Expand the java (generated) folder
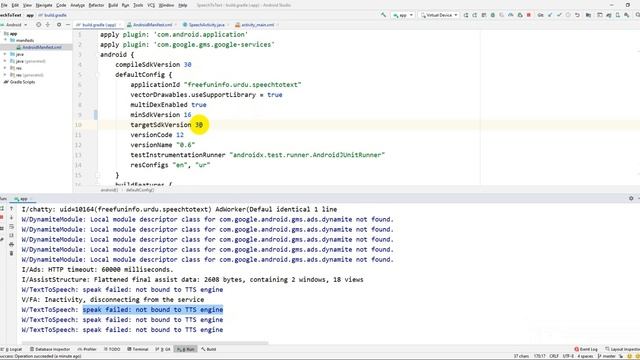This screenshot has height=360, width=640. point(5,61)
